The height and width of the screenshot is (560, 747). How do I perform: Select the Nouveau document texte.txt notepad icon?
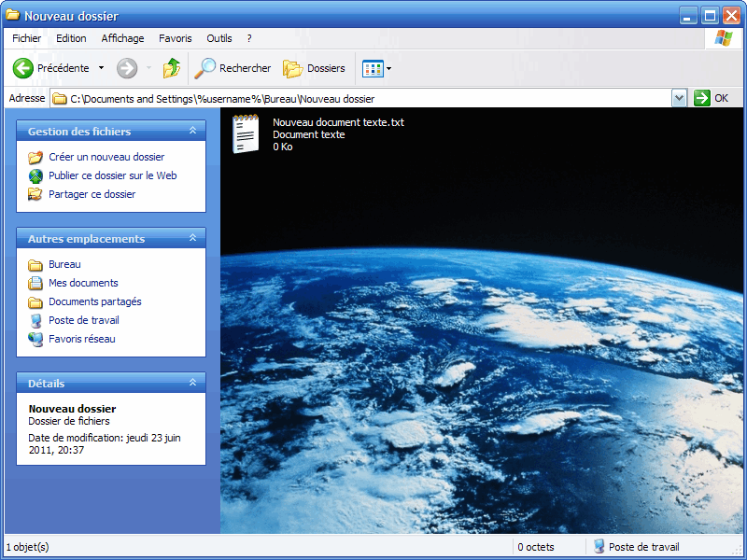click(245, 135)
